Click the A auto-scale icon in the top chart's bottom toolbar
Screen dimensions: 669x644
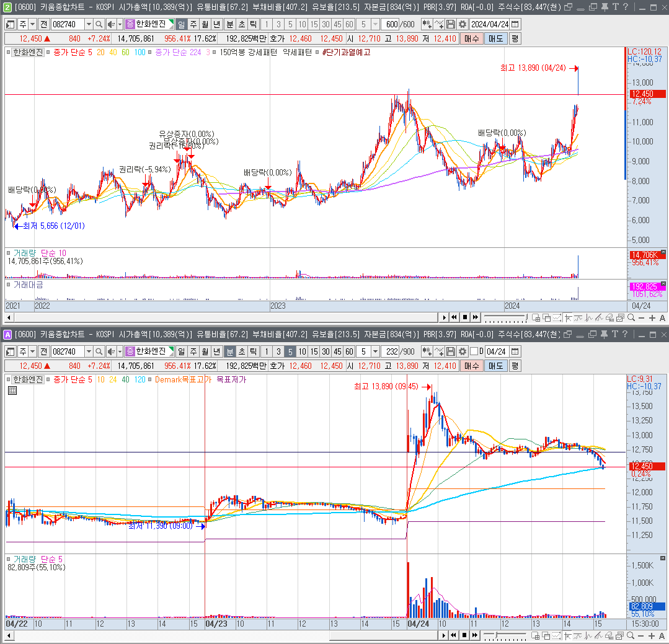(x=662, y=318)
